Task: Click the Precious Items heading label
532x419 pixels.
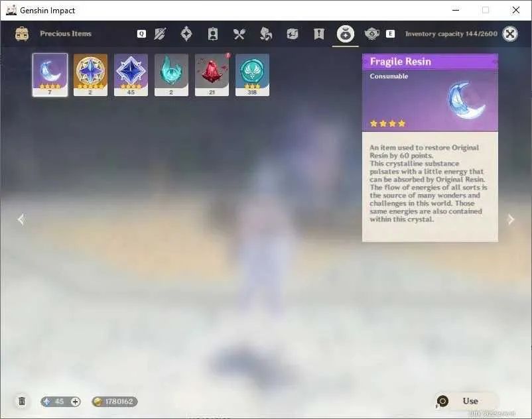Action: pyautogui.click(x=66, y=34)
